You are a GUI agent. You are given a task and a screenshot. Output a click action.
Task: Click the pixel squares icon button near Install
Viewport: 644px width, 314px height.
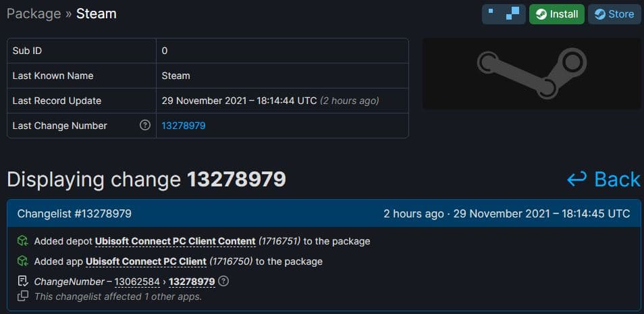click(504, 14)
